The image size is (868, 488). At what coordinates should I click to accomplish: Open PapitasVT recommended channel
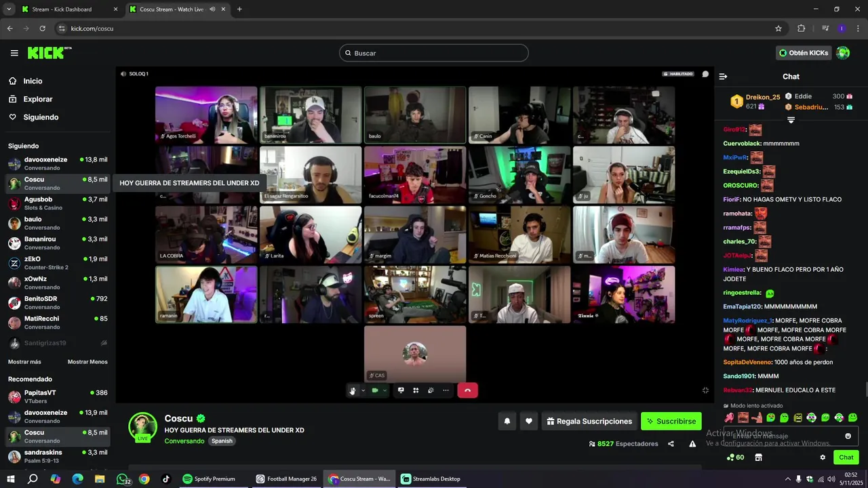[58, 396]
